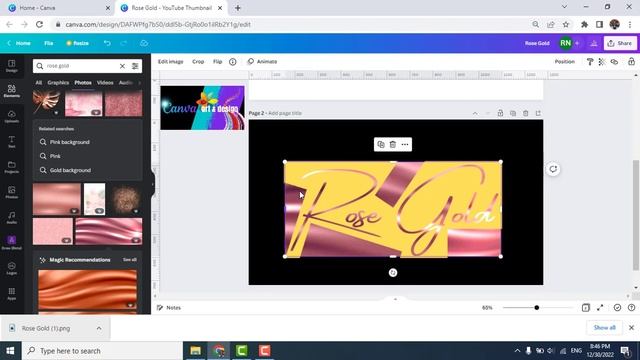
Task: Switch to the Photos tab
Action: pyautogui.click(x=83, y=82)
